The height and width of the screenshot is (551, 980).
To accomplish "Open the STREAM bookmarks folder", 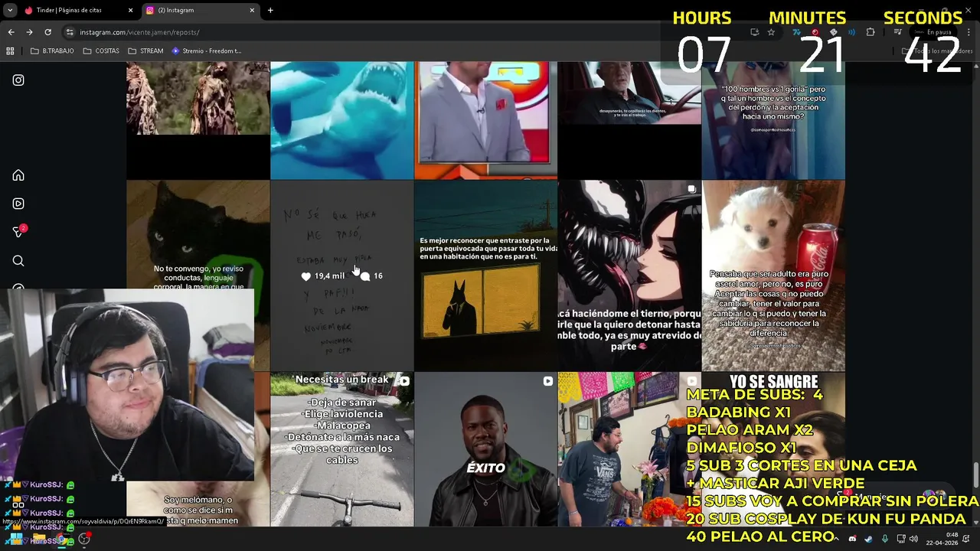I will [x=145, y=51].
